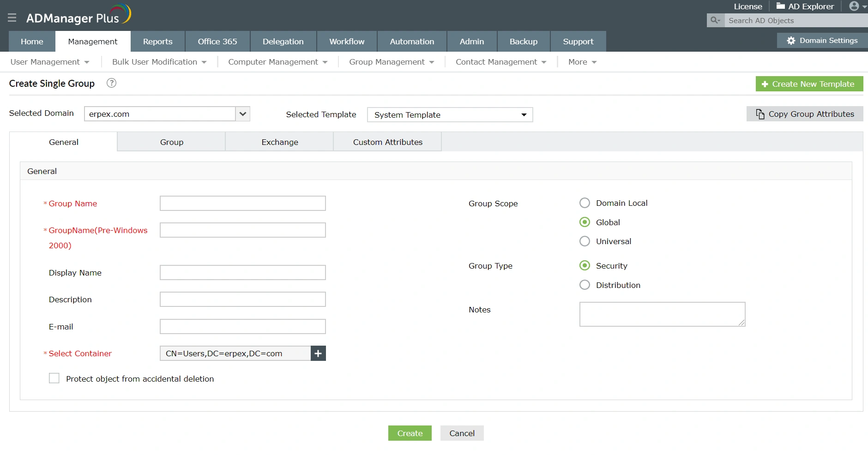Switch to the Exchange form tab
This screenshot has height=455, width=868.
click(280, 142)
